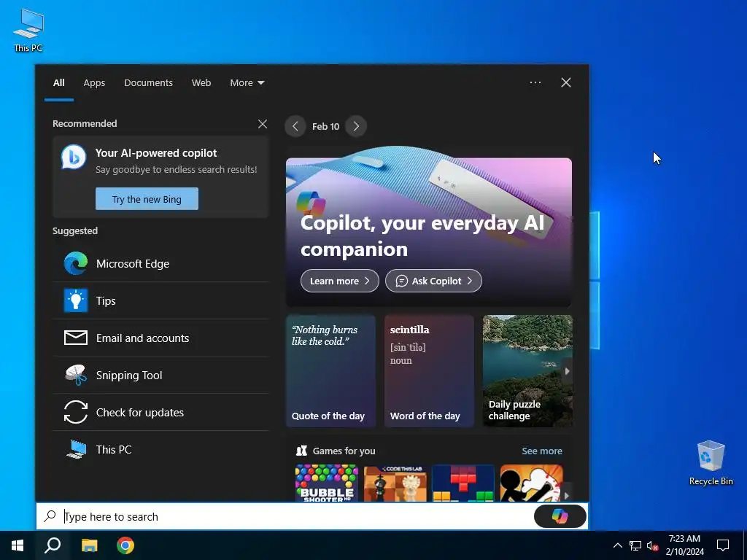Click the Ask Copilot button
The image size is (747, 560).
[x=433, y=281]
